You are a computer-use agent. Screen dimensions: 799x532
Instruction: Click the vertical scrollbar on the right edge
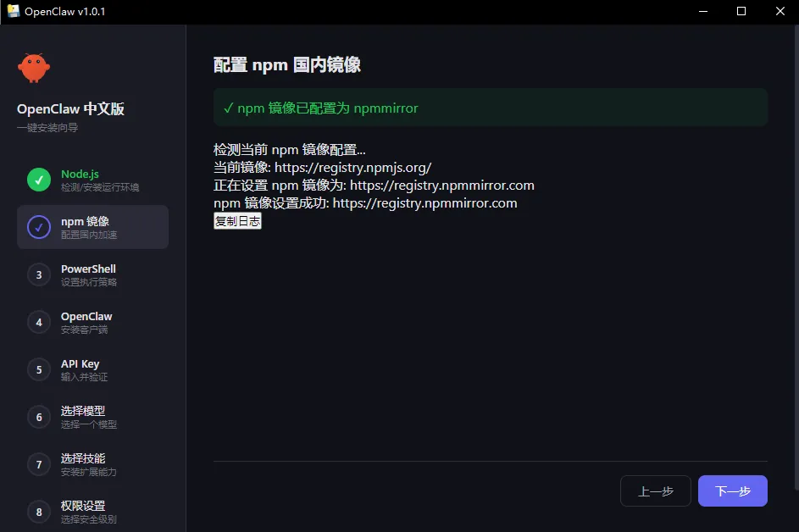point(796,258)
